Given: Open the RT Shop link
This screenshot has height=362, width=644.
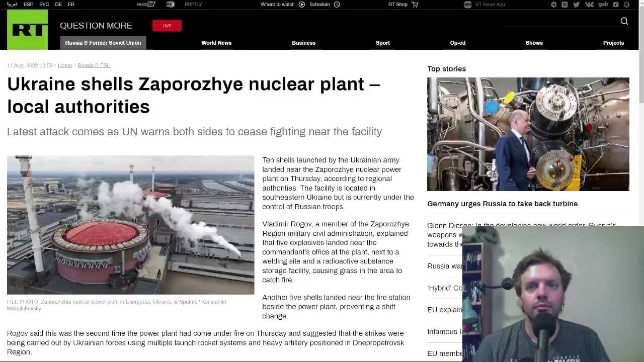Looking at the screenshot, I should (x=398, y=5).
